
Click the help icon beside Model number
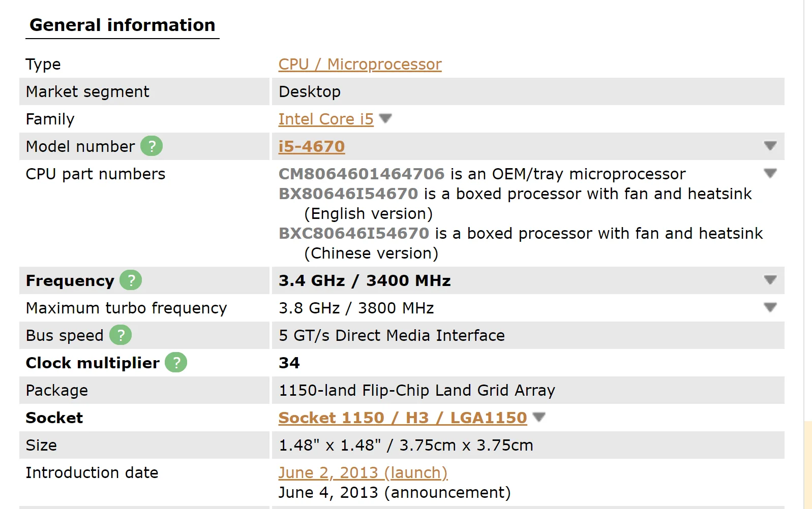(x=152, y=146)
